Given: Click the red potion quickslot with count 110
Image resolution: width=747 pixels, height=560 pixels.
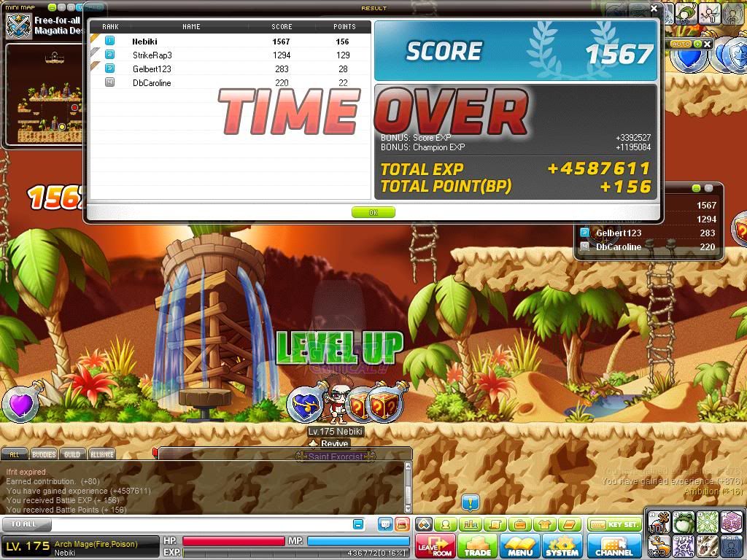Looking at the screenshot, I should [x=659, y=522].
